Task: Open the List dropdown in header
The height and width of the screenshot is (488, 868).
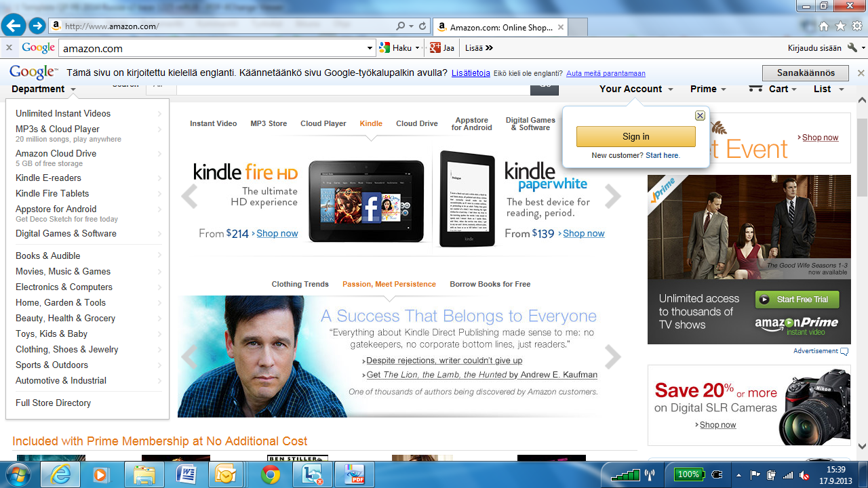Action: tap(829, 89)
